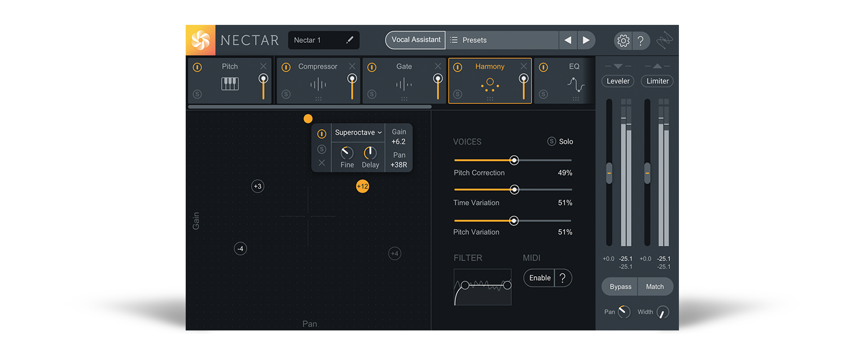Toggle the Superoctave voice power button
Image resolution: width=868 pixels, height=357 pixels.
pos(322,134)
